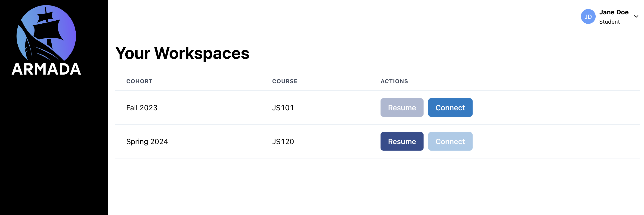Open the Jane Doe account name

614,12
